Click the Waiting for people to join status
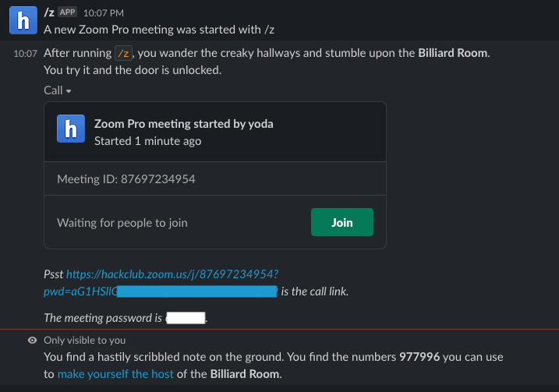Image resolution: width=559 pixels, height=392 pixels. click(122, 223)
